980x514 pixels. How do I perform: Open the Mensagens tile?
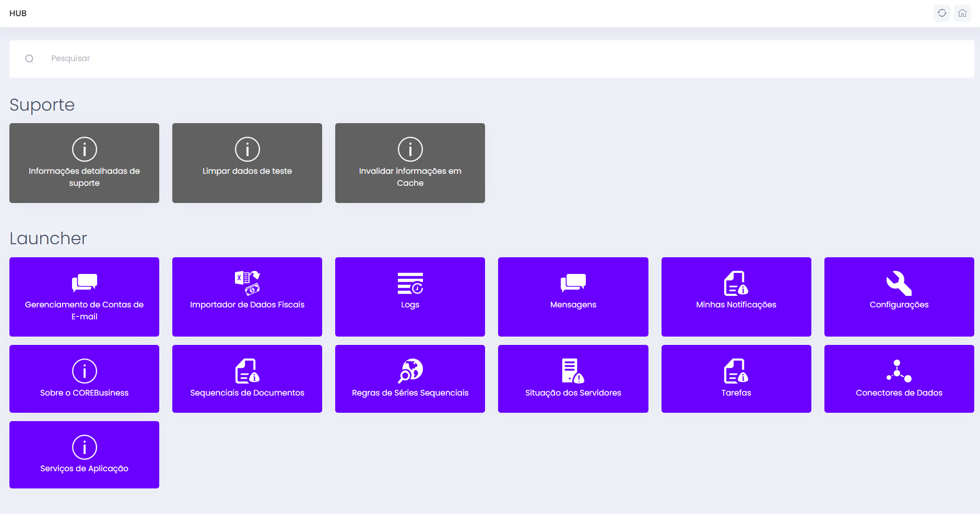(x=573, y=296)
